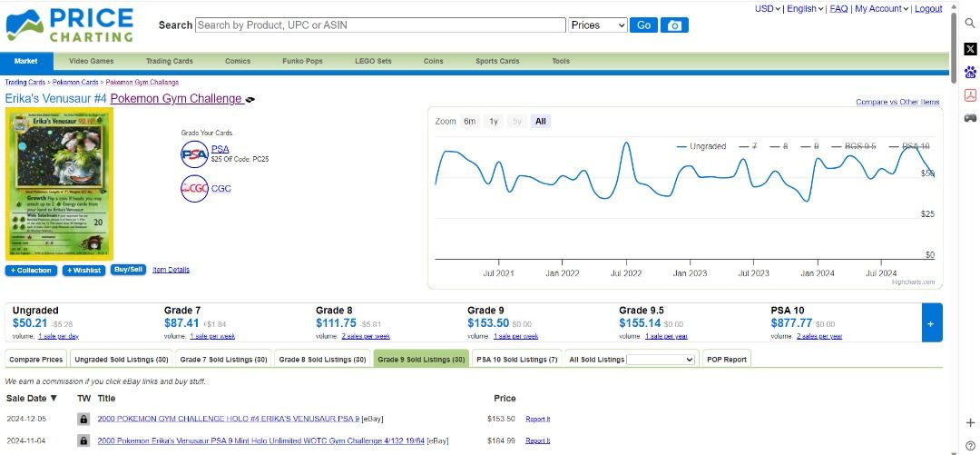Click the PriceCharting logo
This screenshot has width=980, height=455.
[x=69, y=25]
